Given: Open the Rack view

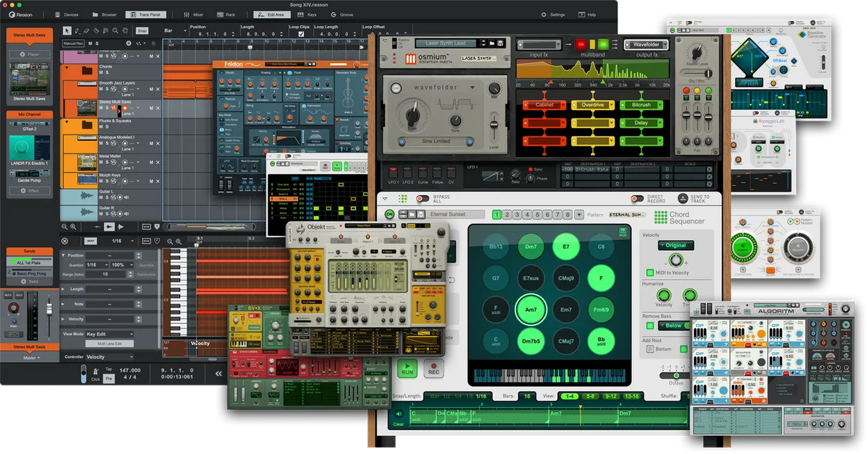Looking at the screenshot, I should (x=227, y=14).
